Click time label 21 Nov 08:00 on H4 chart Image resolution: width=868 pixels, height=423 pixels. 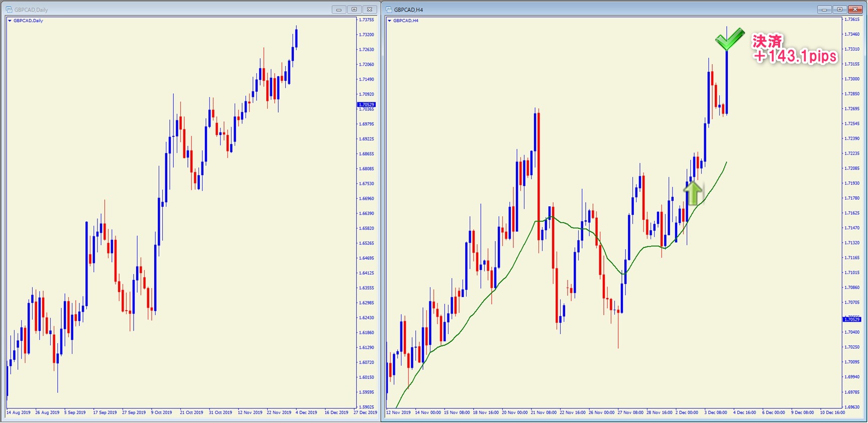pos(544,412)
